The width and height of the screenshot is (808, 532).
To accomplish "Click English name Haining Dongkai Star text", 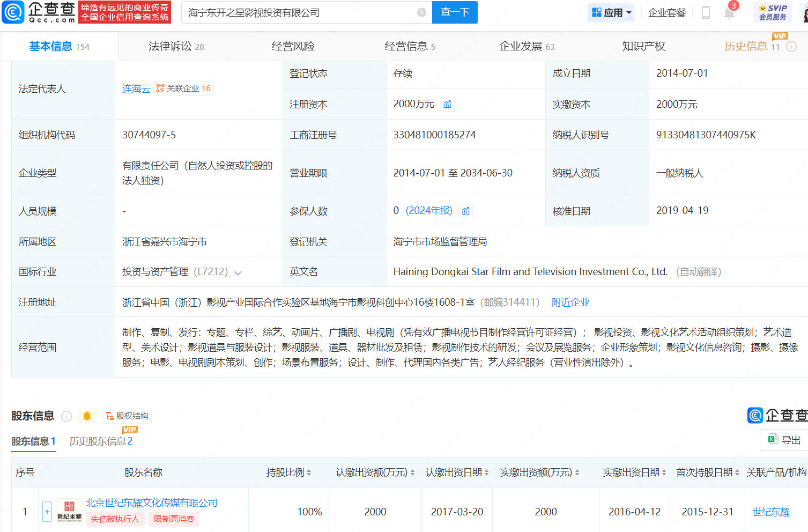I will click(x=530, y=272).
